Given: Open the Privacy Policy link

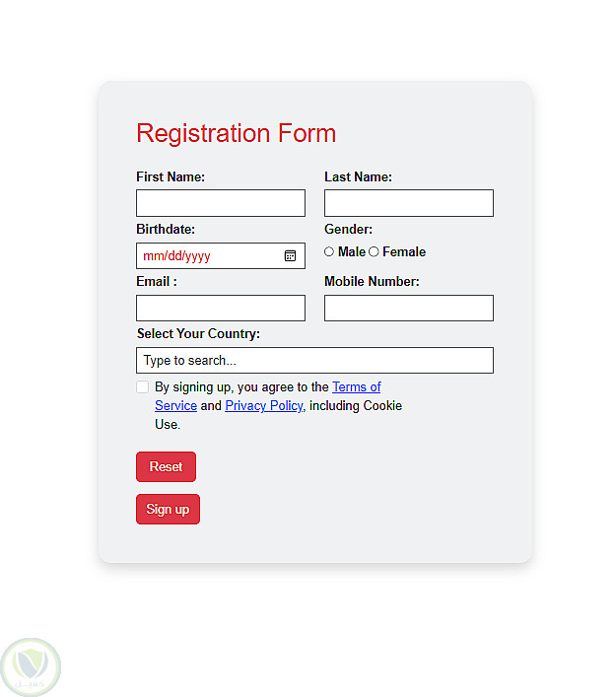Looking at the screenshot, I should pos(263,405).
